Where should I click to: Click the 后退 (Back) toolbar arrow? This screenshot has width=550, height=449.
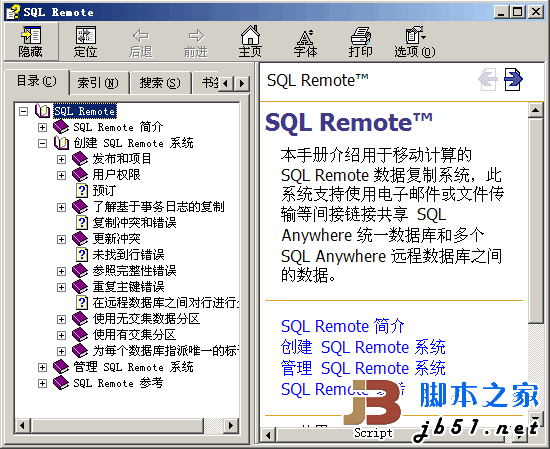coord(141,43)
